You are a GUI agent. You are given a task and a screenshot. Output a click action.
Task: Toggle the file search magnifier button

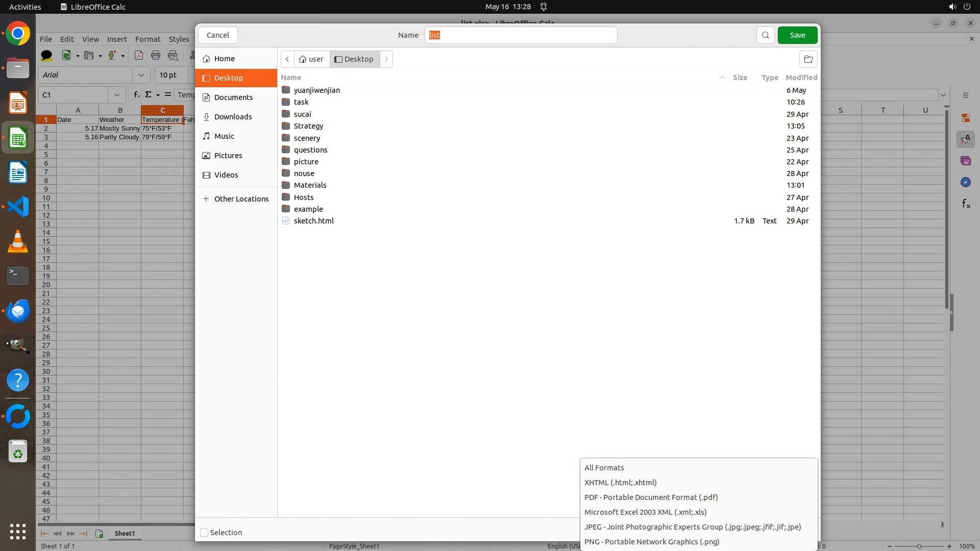click(x=765, y=35)
